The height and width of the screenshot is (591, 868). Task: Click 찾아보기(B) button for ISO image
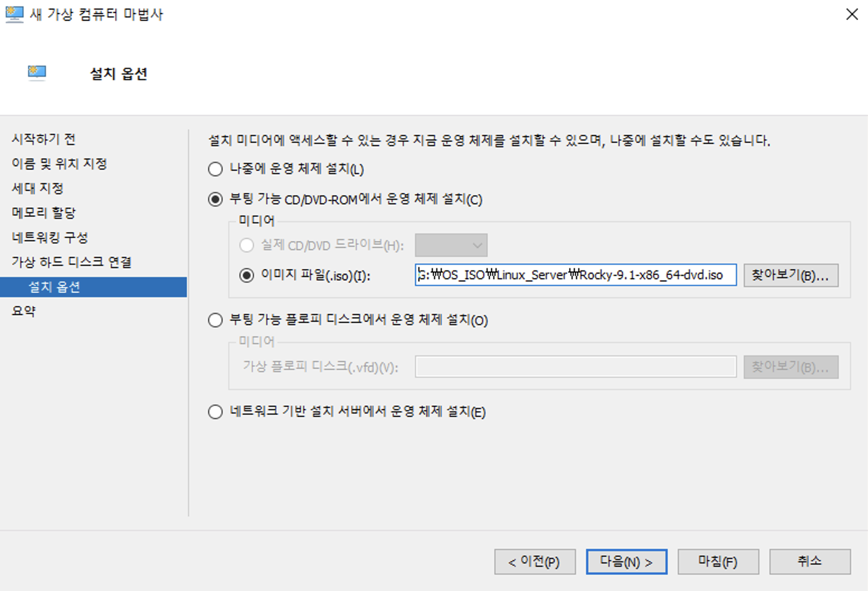[791, 275]
